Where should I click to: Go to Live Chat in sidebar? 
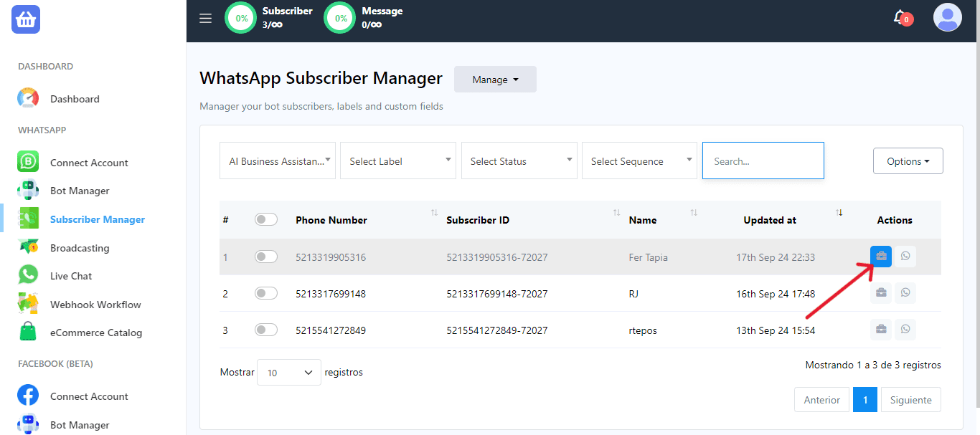(x=71, y=276)
